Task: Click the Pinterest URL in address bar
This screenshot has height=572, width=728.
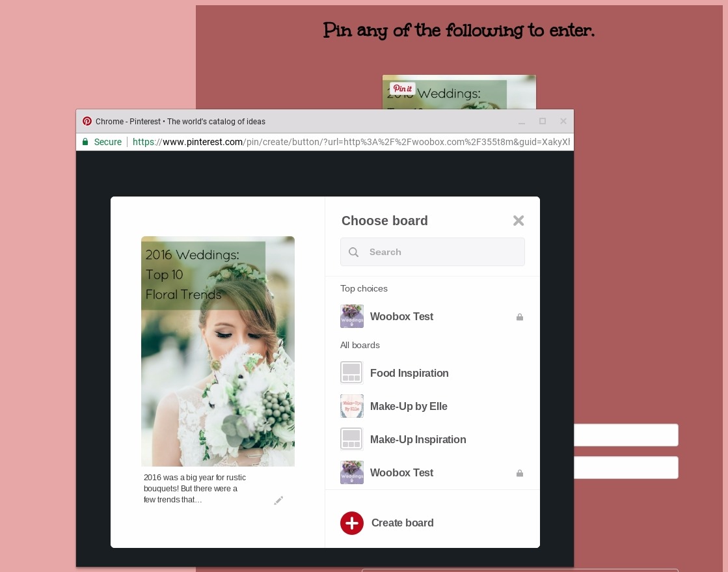Action: 351,142
